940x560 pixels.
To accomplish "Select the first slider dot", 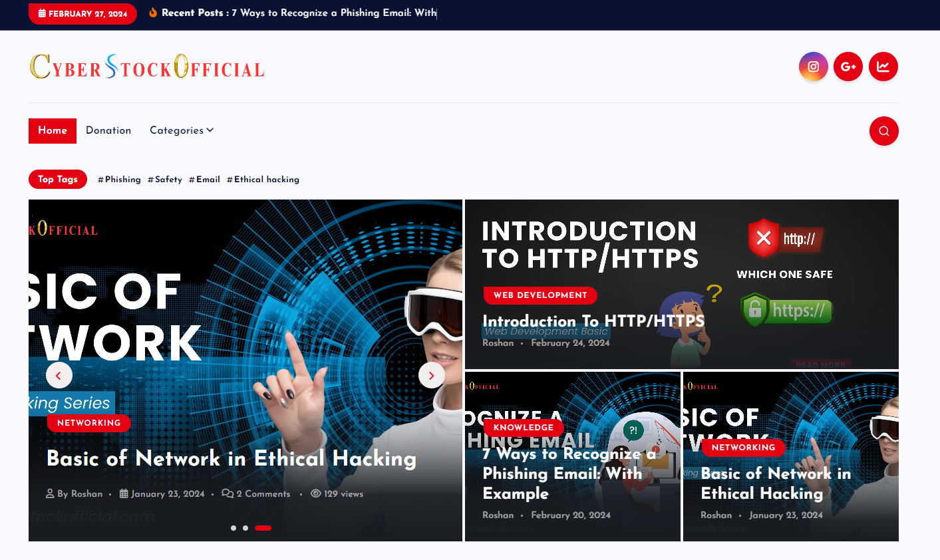I will [x=234, y=528].
